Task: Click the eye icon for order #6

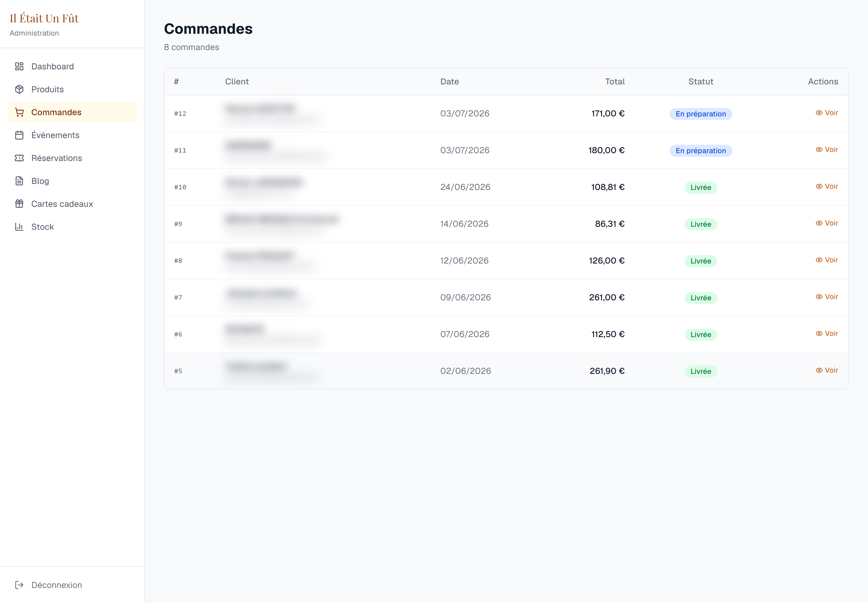Action: click(x=819, y=334)
